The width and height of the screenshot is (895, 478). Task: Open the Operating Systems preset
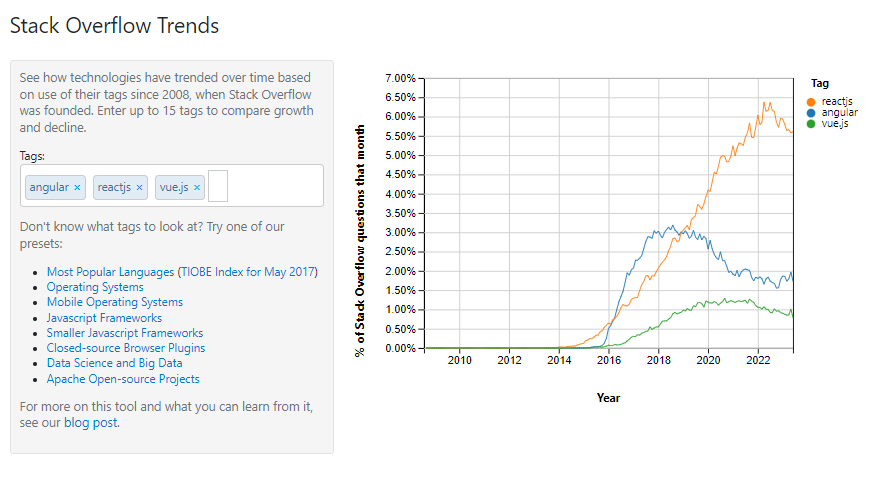pos(95,287)
